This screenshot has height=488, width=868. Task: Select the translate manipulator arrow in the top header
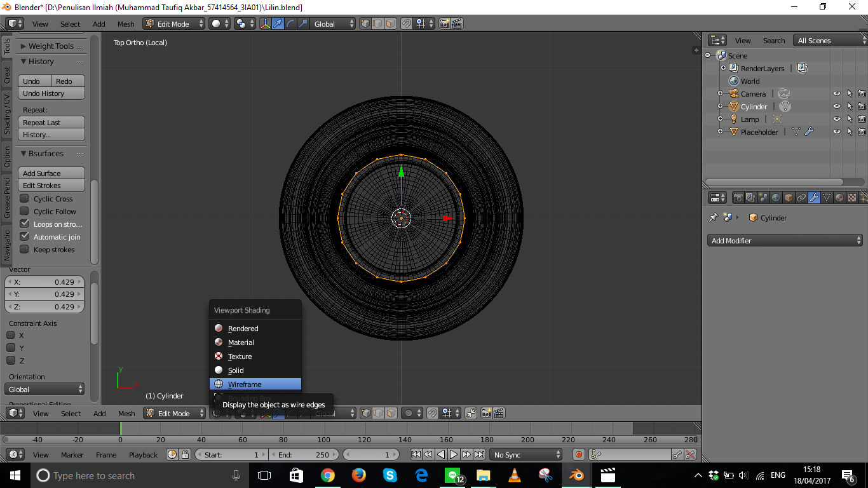click(278, 24)
